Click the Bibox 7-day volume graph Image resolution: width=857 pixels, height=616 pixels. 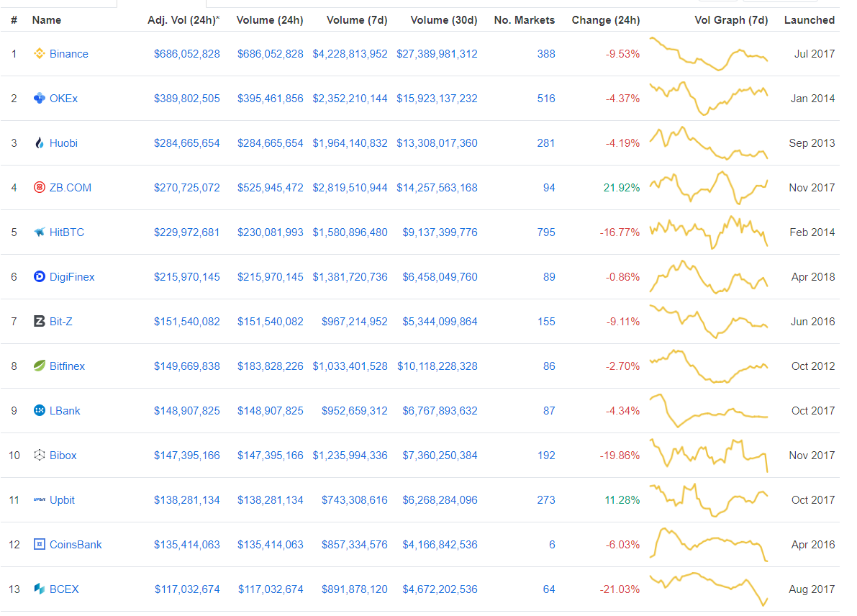pos(709,456)
